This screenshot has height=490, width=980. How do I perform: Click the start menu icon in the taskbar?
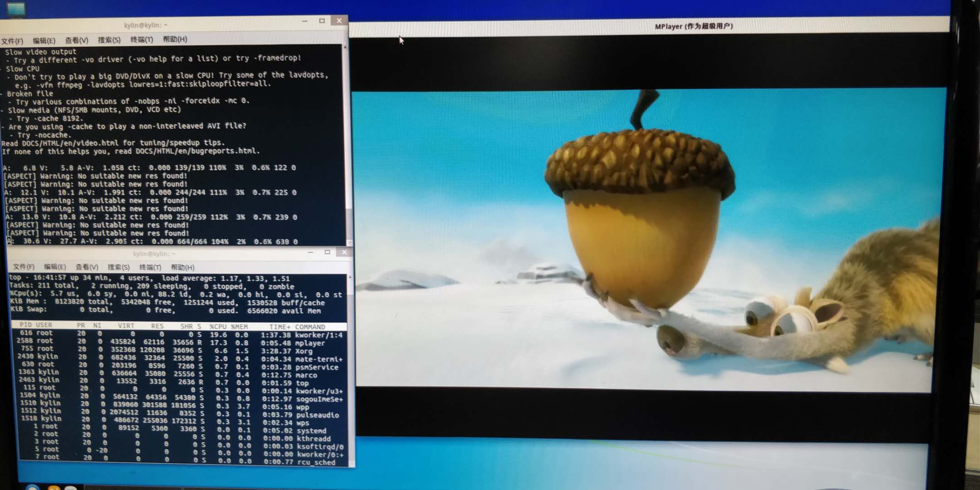click(x=32, y=488)
